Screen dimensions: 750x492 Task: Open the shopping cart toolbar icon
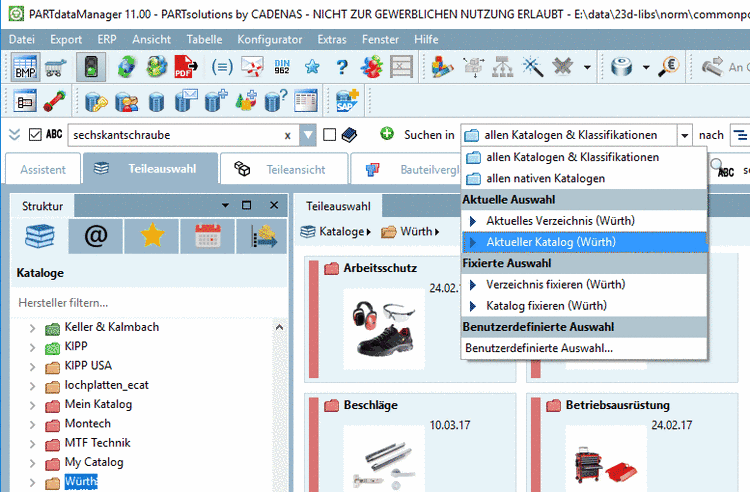tap(55, 68)
